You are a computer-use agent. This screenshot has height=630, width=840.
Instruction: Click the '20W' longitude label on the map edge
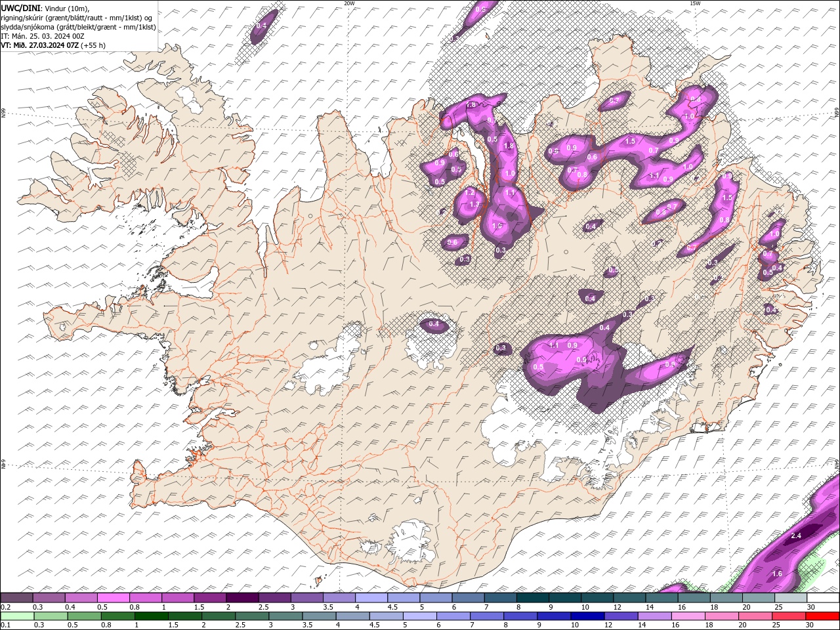350,3
